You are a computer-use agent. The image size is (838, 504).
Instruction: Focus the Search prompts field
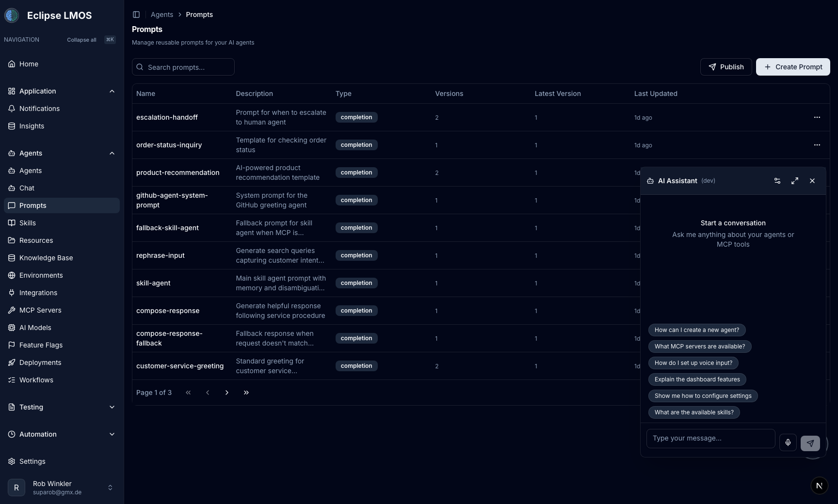coord(183,67)
